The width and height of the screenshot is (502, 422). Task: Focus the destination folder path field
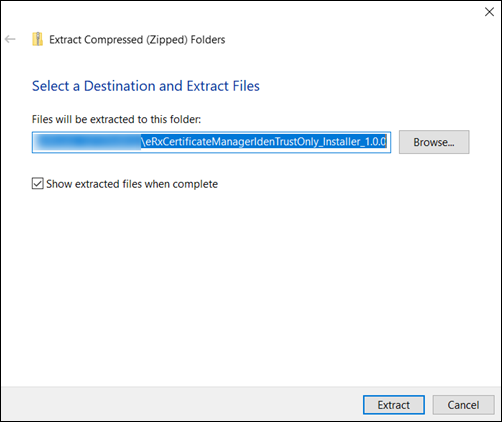click(211, 142)
